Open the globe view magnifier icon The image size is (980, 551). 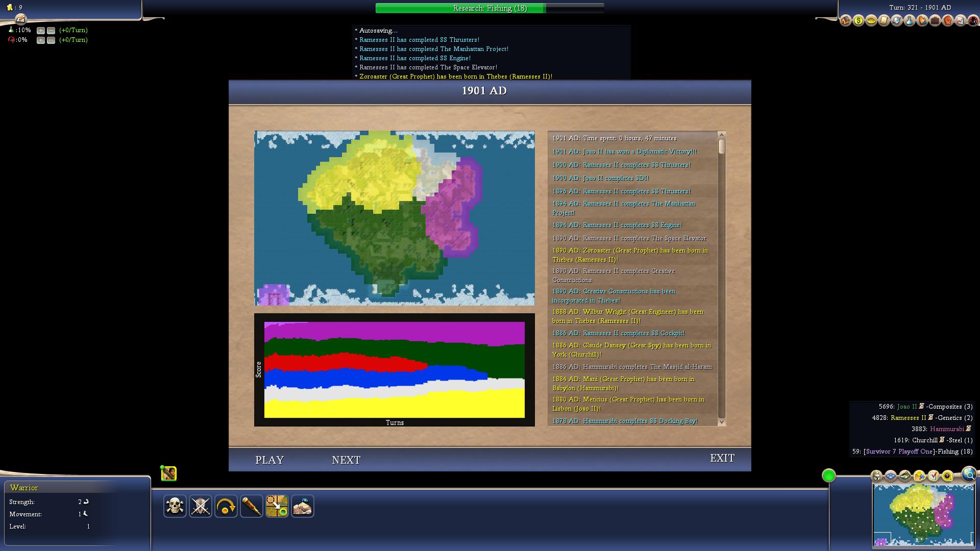tap(969, 474)
